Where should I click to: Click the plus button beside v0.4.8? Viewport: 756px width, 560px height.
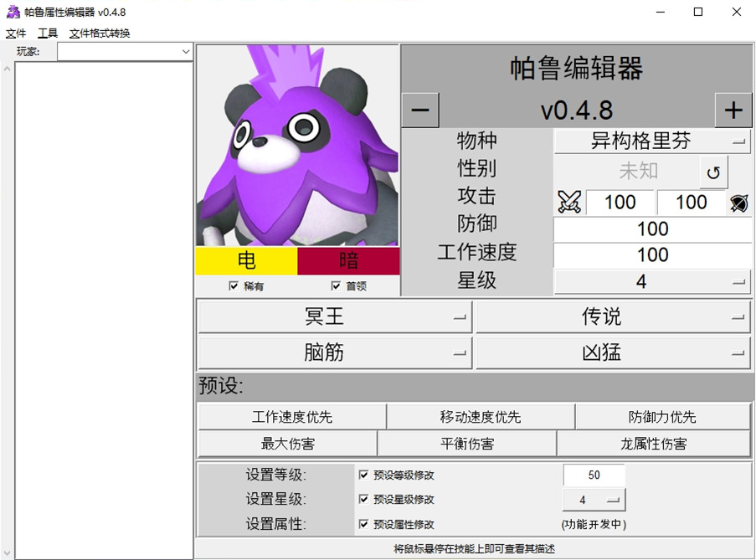tap(733, 110)
